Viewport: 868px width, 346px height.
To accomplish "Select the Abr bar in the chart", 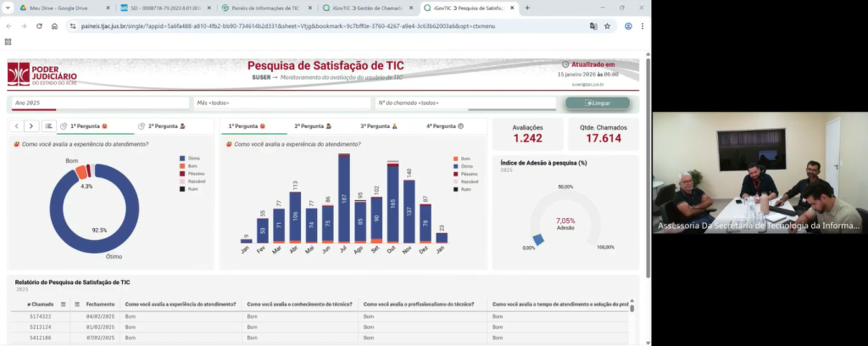I will (295, 217).
